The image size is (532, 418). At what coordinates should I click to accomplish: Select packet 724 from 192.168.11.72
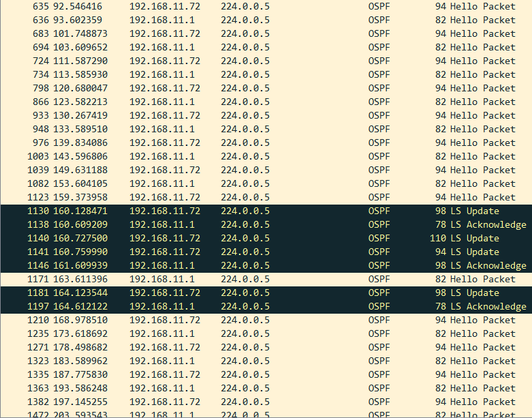(266, 61)
